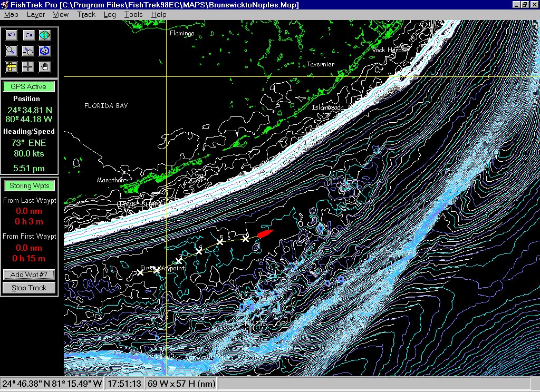Click the undo view arrow icon
This screenshot has width=540, height=392.
[x=12, y=35]
